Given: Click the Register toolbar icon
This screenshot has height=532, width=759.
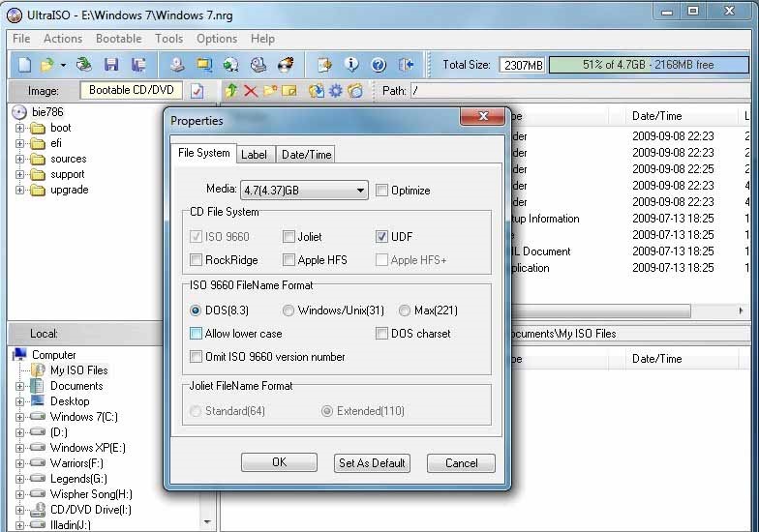Looking at the screenshot, I should coord(324,64).
